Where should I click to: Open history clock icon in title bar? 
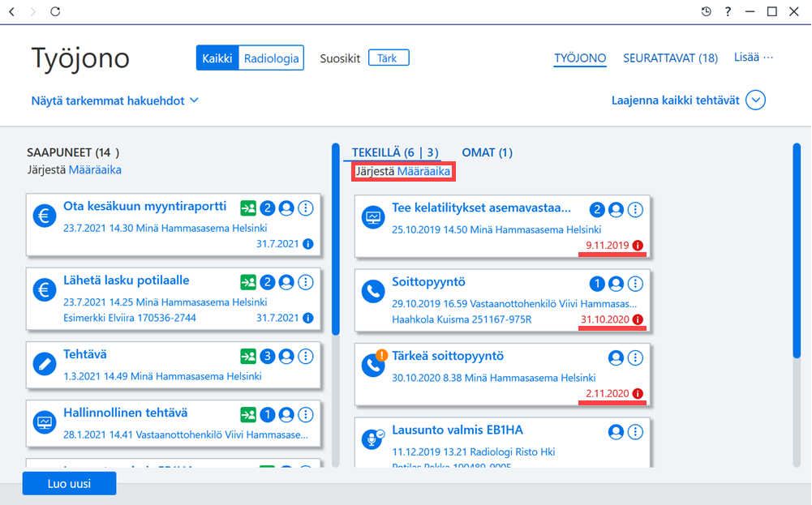706,11
